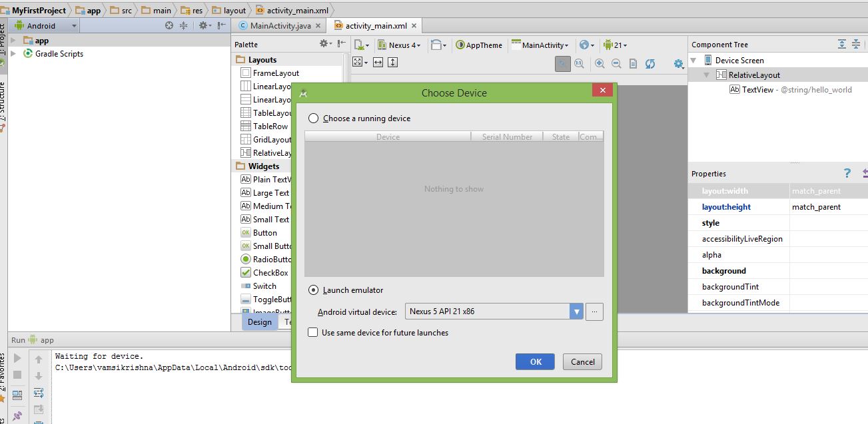Rerun app in Run panel
The width and height of the screenshot is (868, 424).
coord(18,359)
